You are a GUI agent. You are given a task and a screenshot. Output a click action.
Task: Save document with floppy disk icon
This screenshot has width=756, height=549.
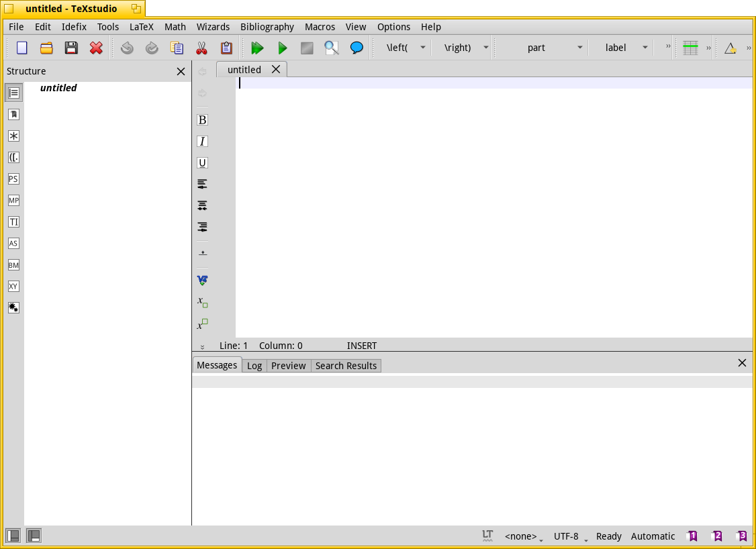(71, 48)
